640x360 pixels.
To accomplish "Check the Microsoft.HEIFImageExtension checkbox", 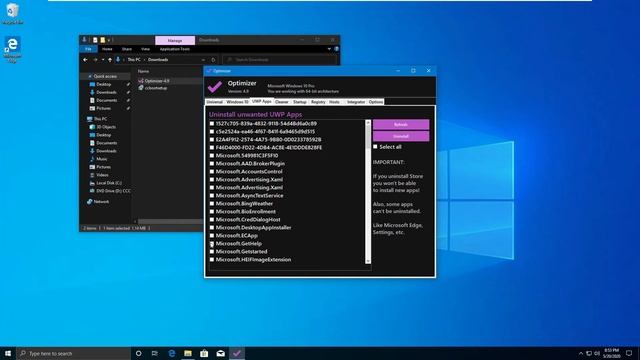I will point(212,260).
